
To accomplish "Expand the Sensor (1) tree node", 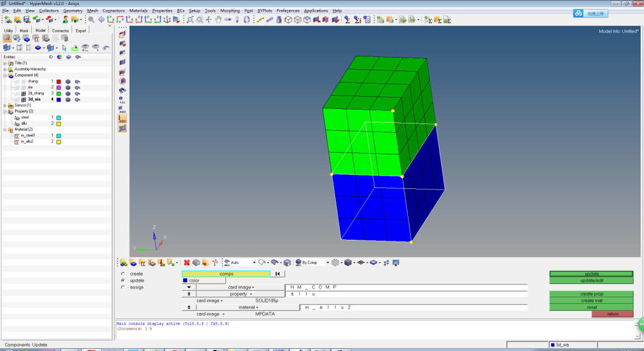I will tap(5, 105).
